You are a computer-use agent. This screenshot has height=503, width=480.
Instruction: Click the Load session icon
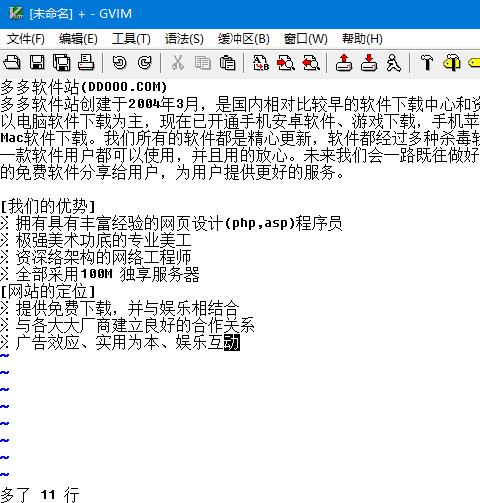pos(344,62)
